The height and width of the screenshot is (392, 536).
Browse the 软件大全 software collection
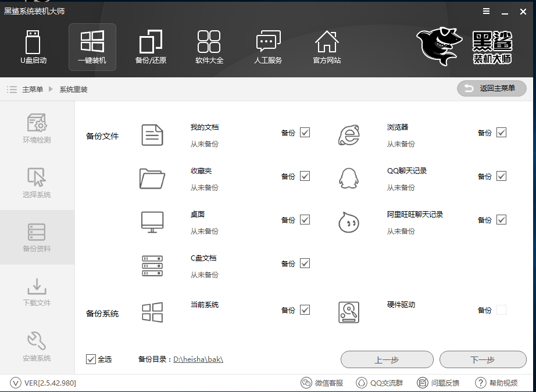coord(209,47)
